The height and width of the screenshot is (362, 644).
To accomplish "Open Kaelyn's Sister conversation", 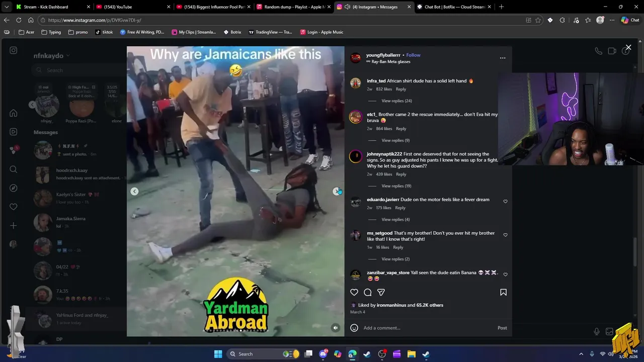I will (75, 198).
